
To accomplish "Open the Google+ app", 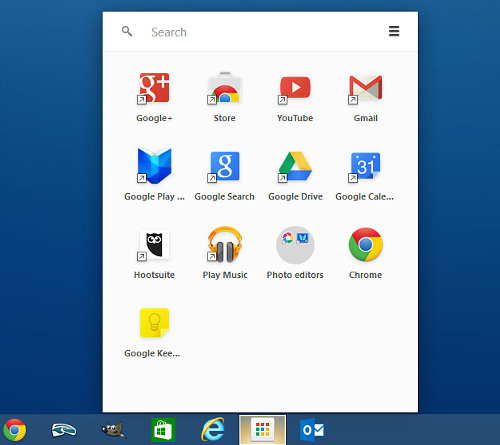I will (x=154, y=88).
